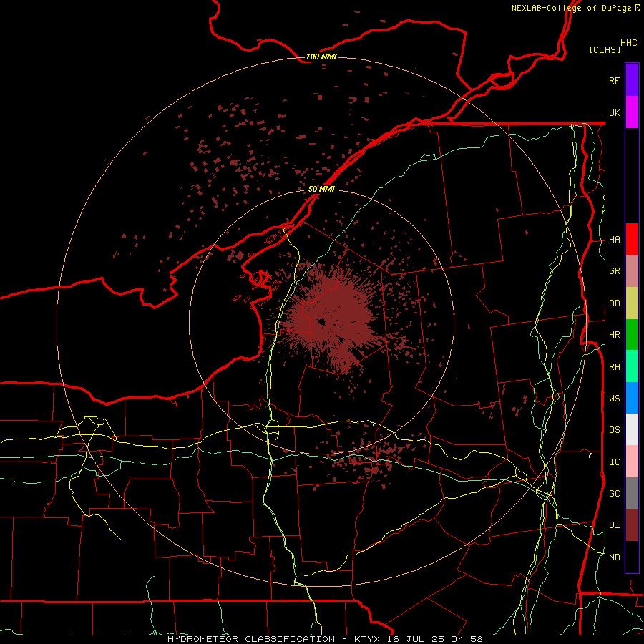Click the KTYX radar site identifier
The image size is (644, 644).
point(367,639)
